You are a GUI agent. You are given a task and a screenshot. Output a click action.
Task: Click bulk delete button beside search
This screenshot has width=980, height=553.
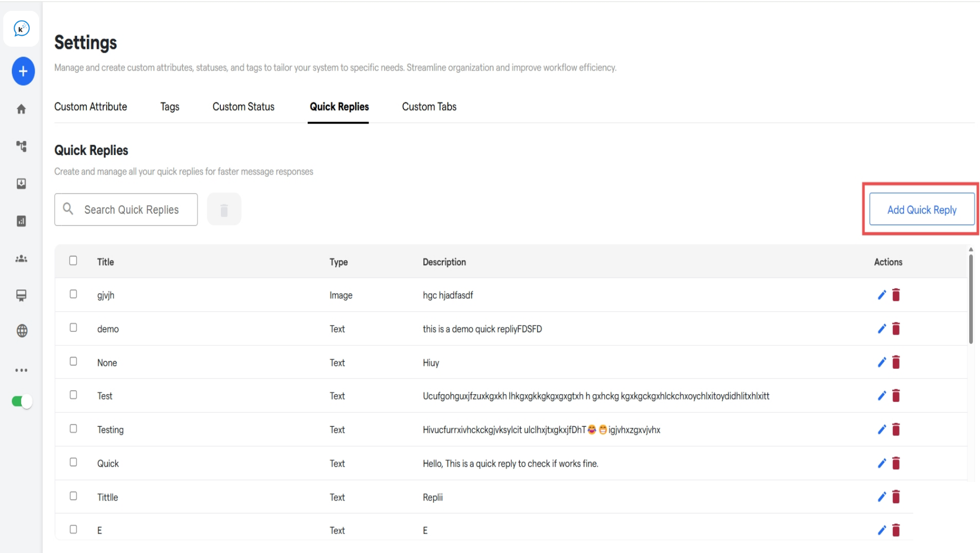click(x=224, y=209)
